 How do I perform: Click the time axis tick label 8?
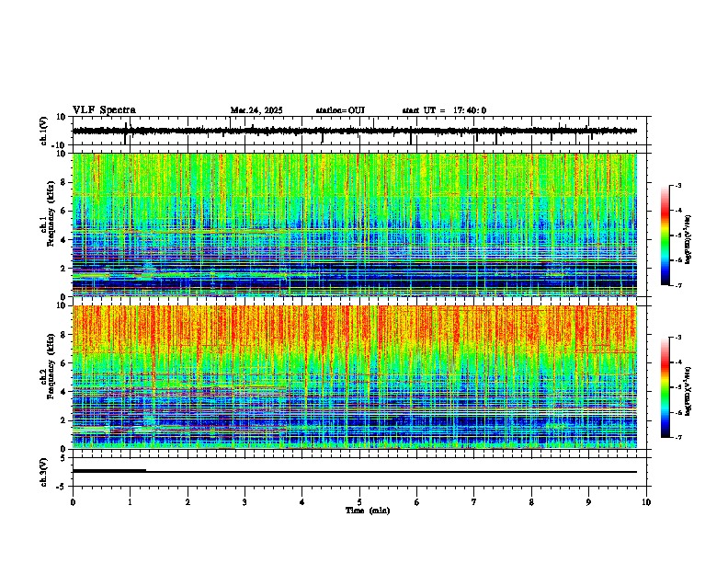[531, 502]
